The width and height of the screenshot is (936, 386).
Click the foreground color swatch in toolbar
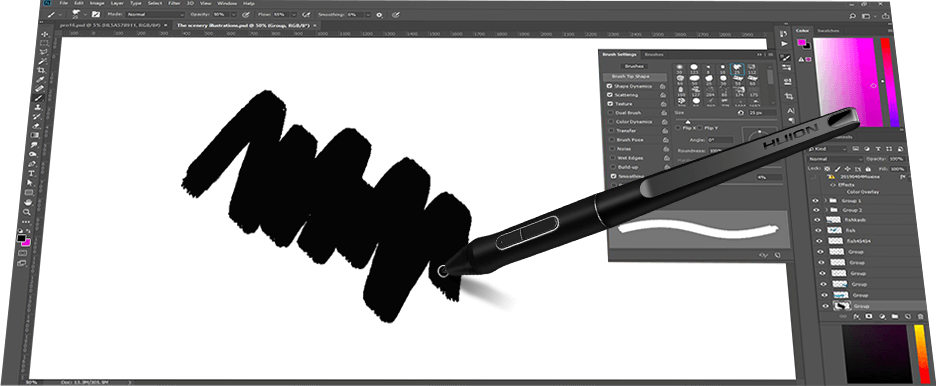tap(21, 237)
